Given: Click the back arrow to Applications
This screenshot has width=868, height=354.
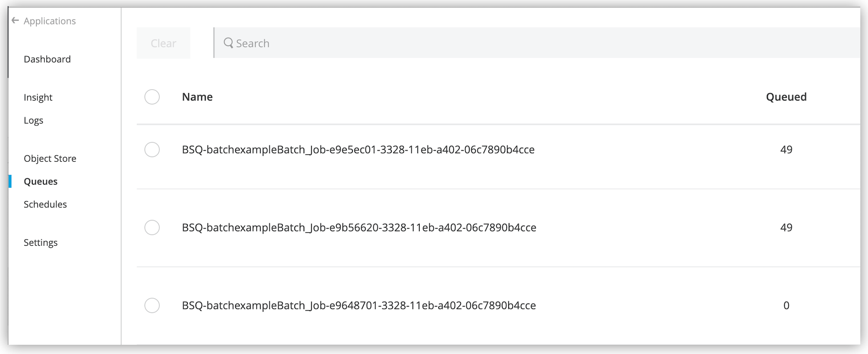Looking at the screenshot, I should click(x=15, y=20).
